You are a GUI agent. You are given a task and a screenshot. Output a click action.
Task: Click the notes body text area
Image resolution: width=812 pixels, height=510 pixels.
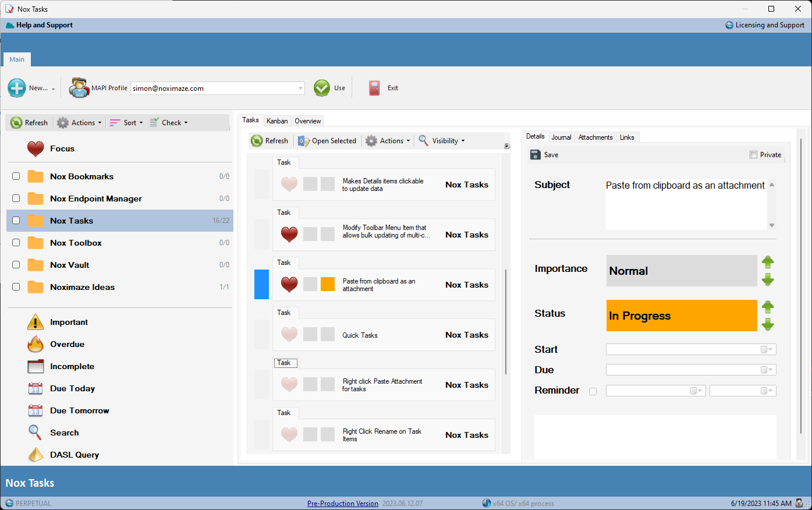click(655, 437)
